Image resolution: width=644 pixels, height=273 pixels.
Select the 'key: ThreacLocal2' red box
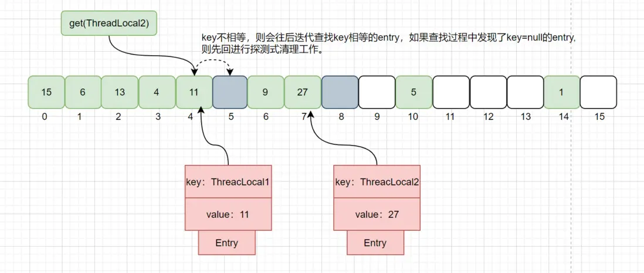[x=376, y=181]
